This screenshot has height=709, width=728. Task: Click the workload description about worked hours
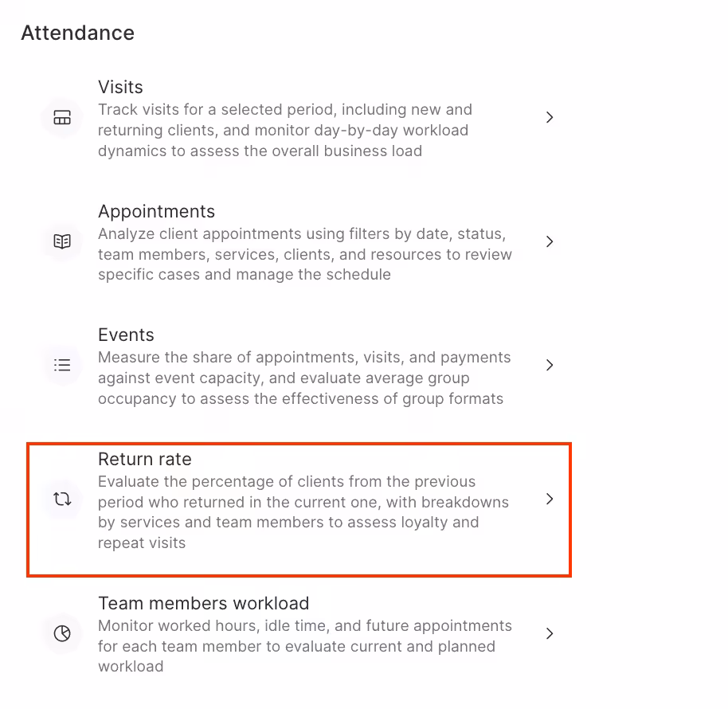click(x=304, y=646)
